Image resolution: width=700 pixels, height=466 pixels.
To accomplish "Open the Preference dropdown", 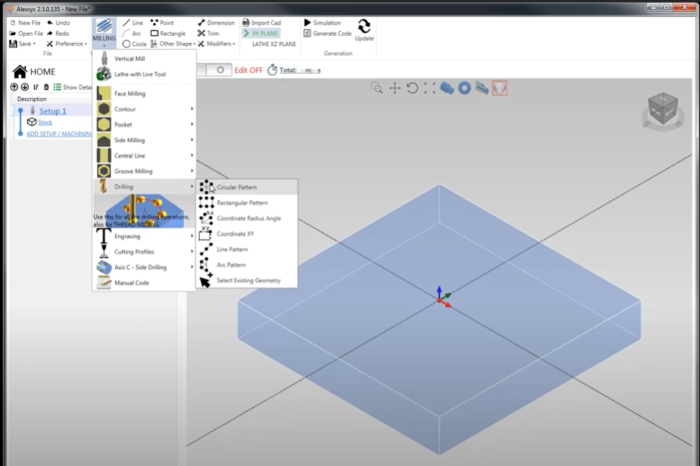I will click(67, 44).
